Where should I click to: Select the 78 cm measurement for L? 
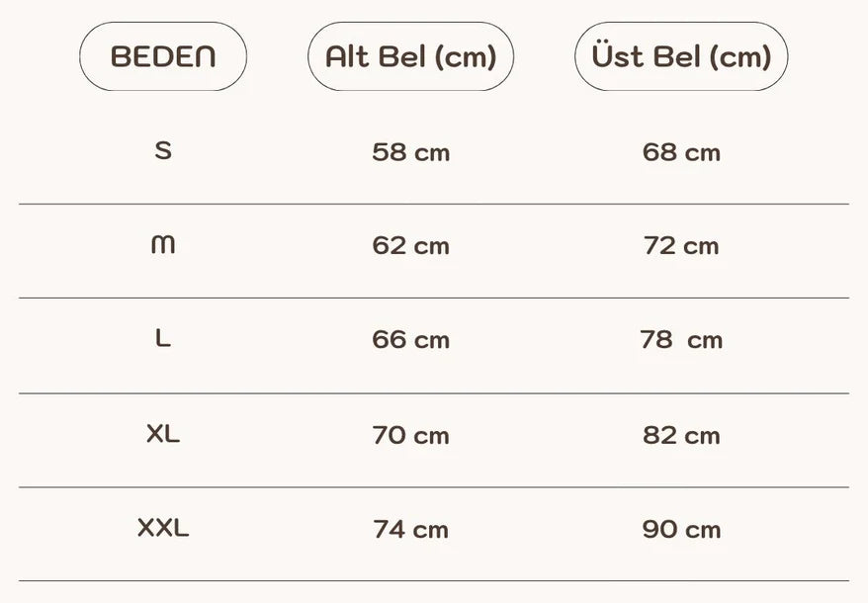click(681, 340)
